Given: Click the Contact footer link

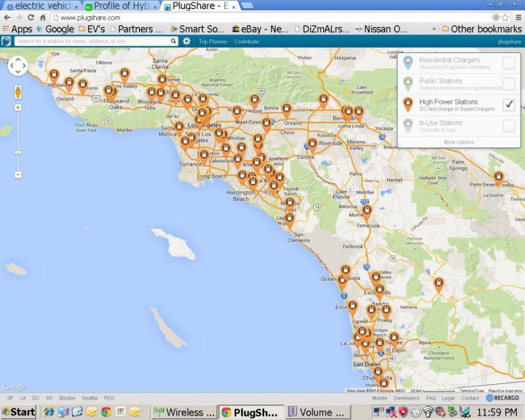Looking at the screenshot, I should click(470, 398).
